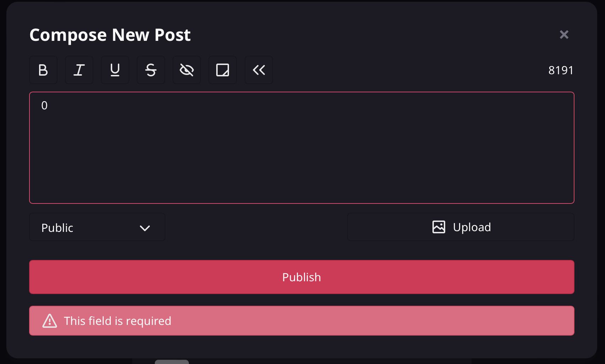Click the gray scrollbar thumb below dialog
The width and height of the screenshot is (605, 364).
[172, 362]
